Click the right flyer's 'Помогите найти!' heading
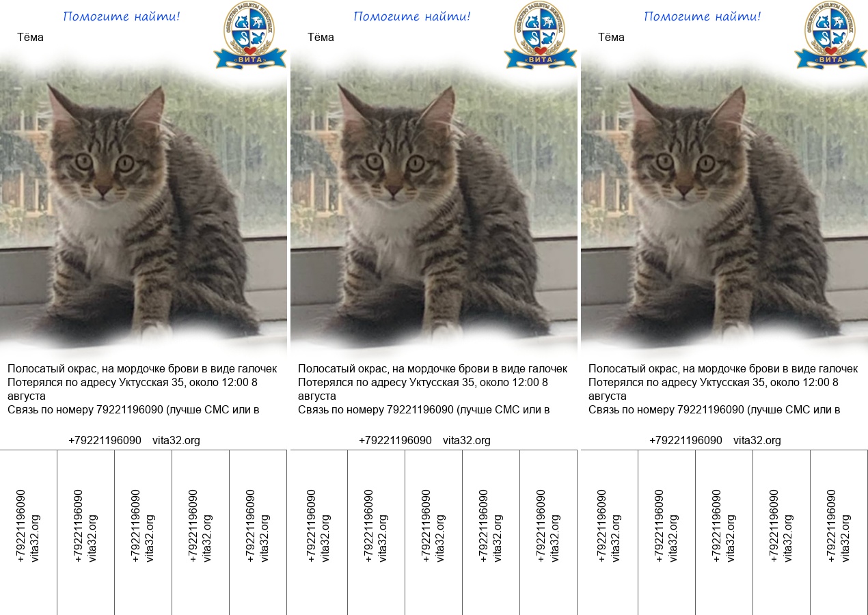 (x=703, y=16)
